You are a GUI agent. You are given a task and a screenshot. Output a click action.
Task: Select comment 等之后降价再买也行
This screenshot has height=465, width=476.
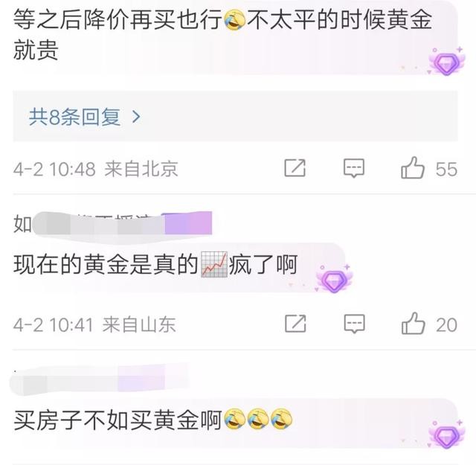223,35
